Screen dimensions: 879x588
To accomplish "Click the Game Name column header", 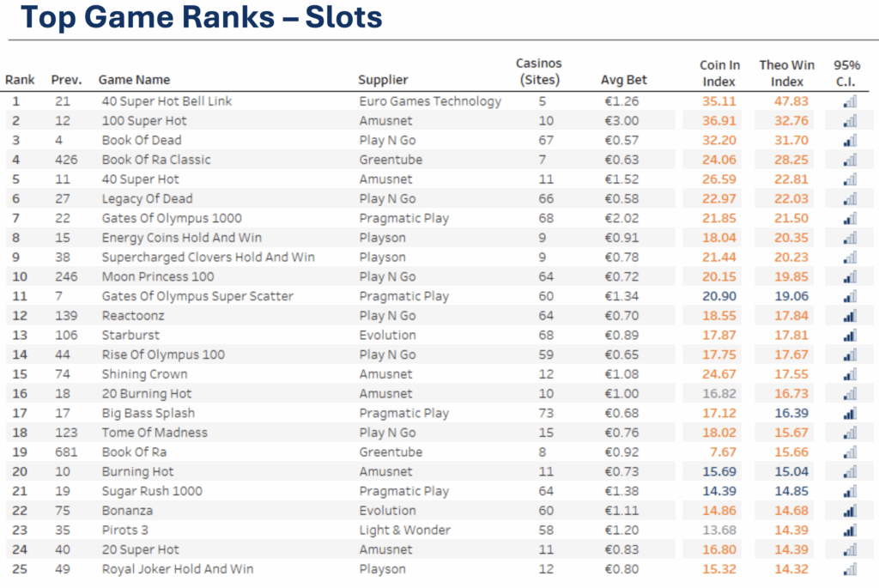I will click(134, 80).
